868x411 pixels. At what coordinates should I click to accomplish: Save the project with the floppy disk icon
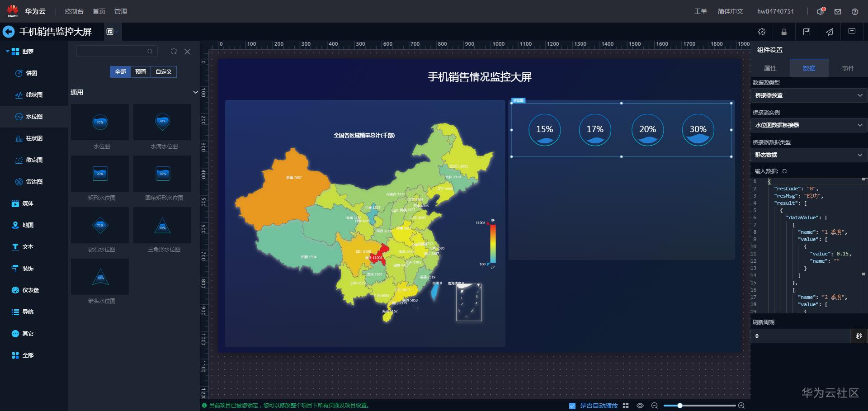pos(807,32)
